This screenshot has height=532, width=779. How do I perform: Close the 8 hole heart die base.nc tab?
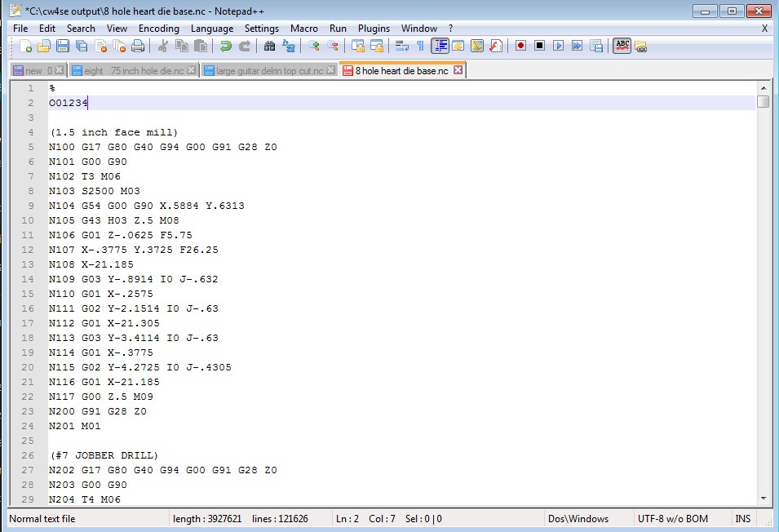coord(458,71)
